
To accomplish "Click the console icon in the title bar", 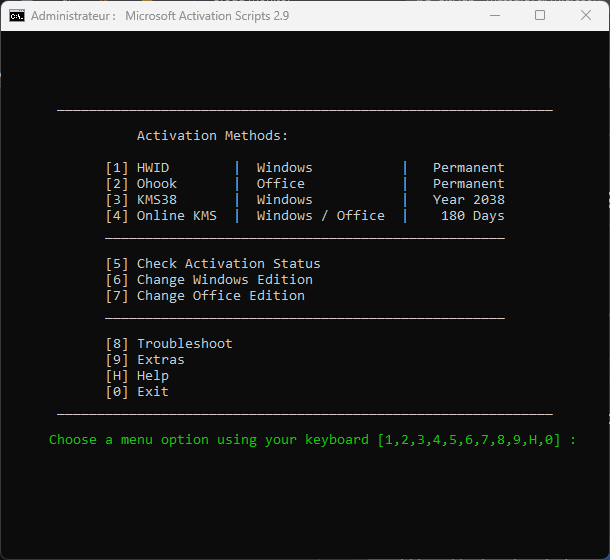I will [17, 16].
